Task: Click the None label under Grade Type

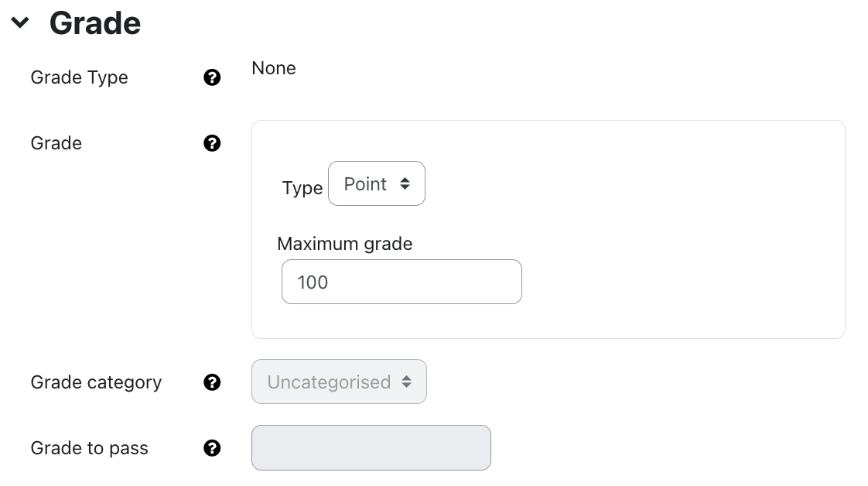Action: 272,68
